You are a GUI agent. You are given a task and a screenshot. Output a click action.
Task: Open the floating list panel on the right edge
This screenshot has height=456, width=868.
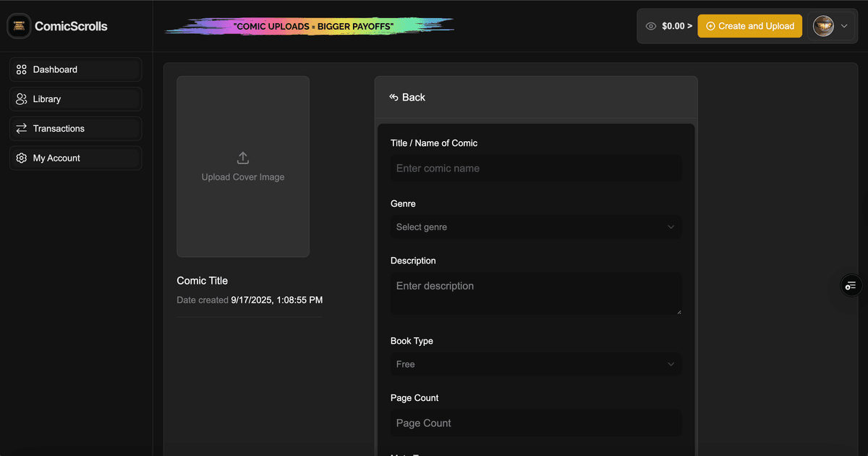pyautogui.click(x=850, y=285)
